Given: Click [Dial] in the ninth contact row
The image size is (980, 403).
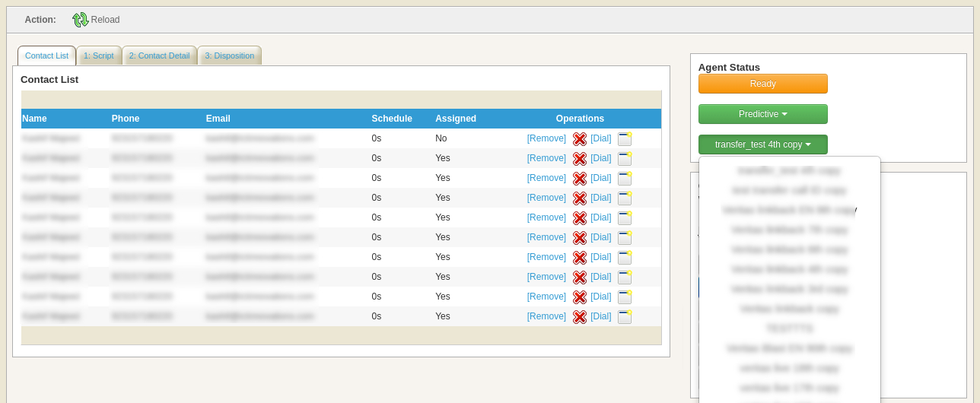Looking at the screenshot, I should 601,297.
